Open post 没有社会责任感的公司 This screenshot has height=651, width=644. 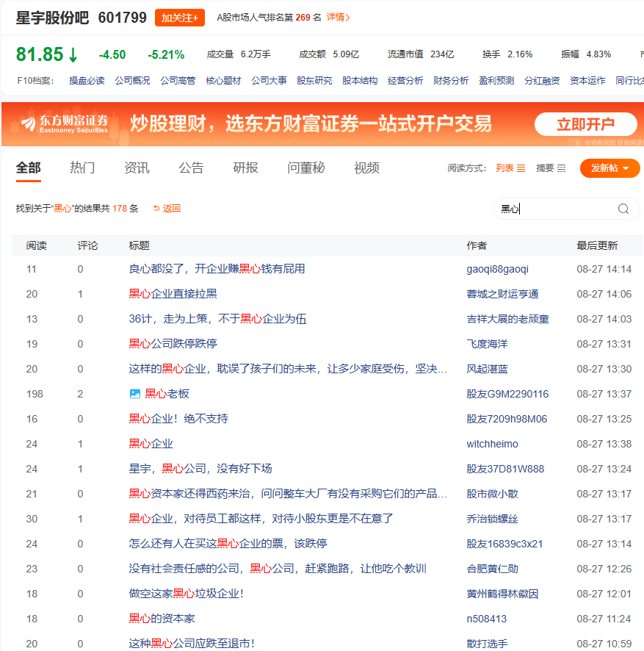pos(278,569)
